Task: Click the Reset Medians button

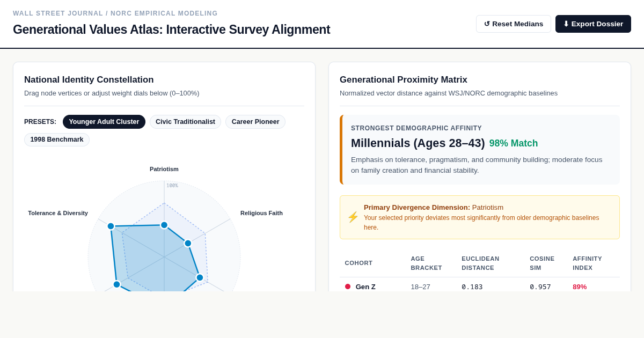Action: point(513,24)
